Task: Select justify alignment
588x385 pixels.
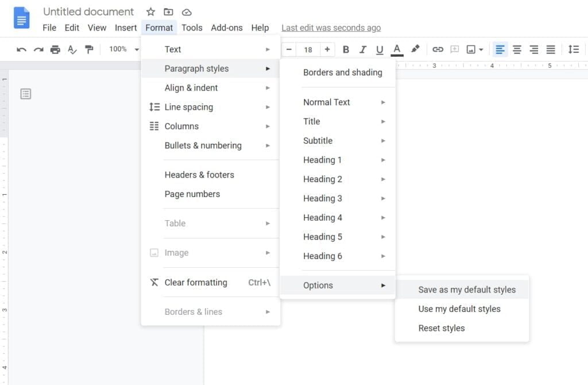Action: (551, 49)
